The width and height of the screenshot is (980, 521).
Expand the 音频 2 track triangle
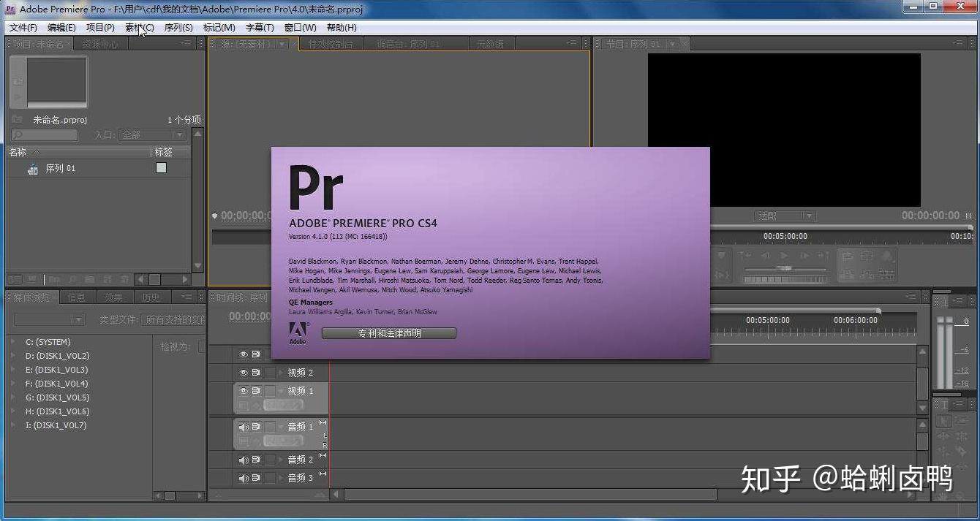282,460
